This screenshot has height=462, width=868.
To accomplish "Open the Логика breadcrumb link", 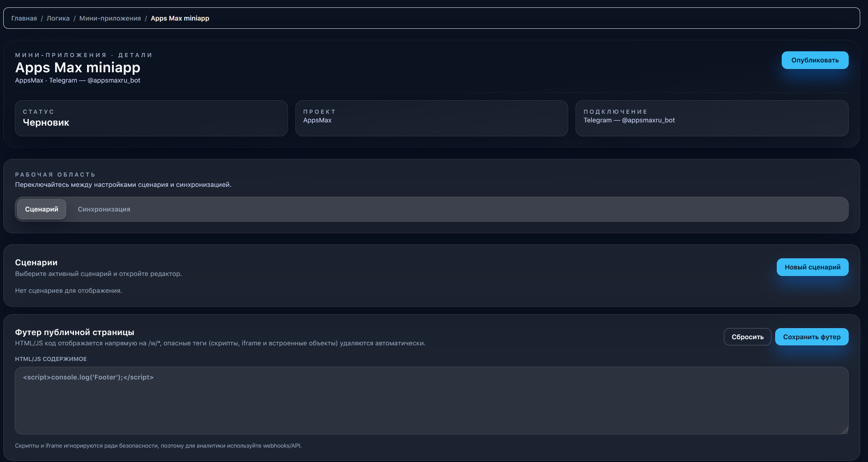I will 58,18.
